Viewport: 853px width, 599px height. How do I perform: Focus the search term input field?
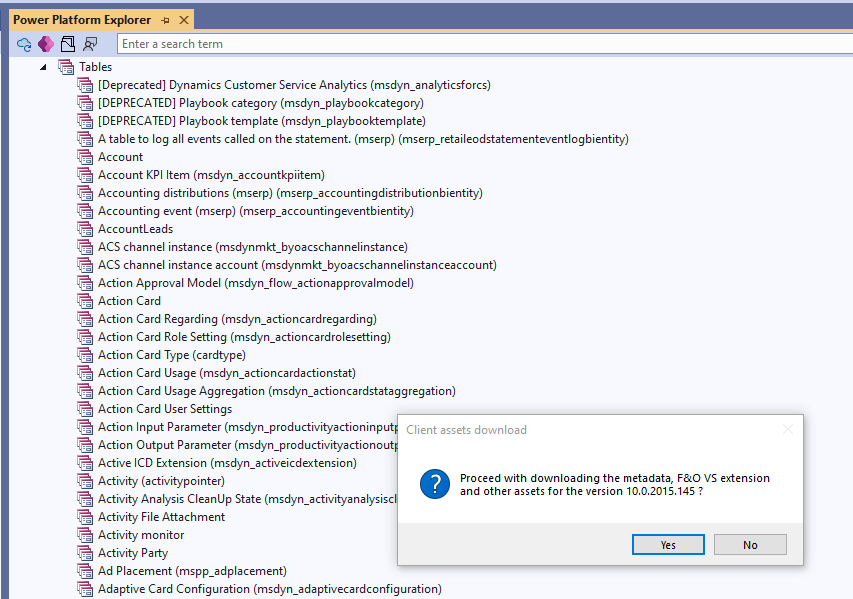[484, 44]
